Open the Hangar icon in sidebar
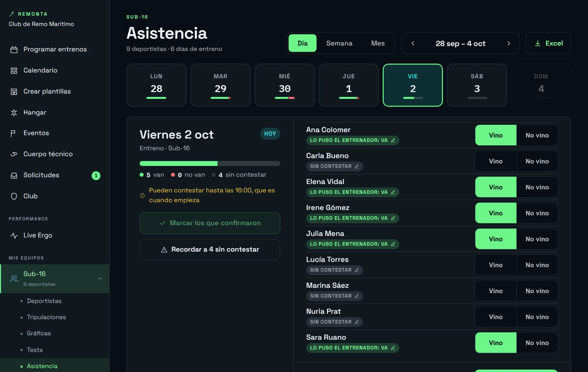This screenshot has width=588, height=372. click(x=14, y=113)
